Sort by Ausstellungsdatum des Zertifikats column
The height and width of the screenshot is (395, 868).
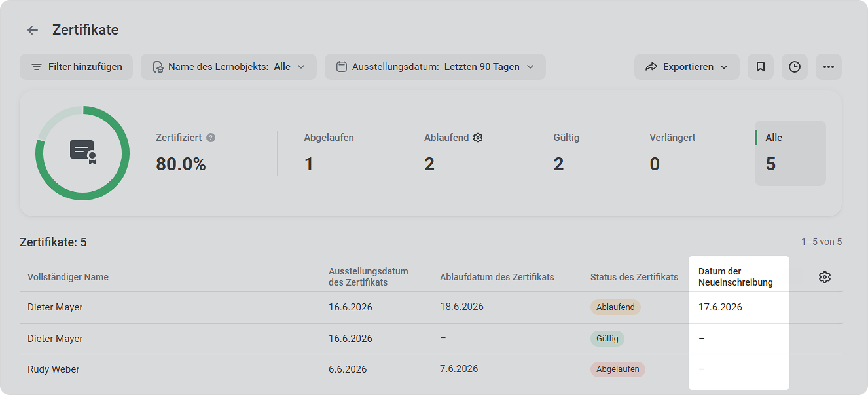coord(369,277)
